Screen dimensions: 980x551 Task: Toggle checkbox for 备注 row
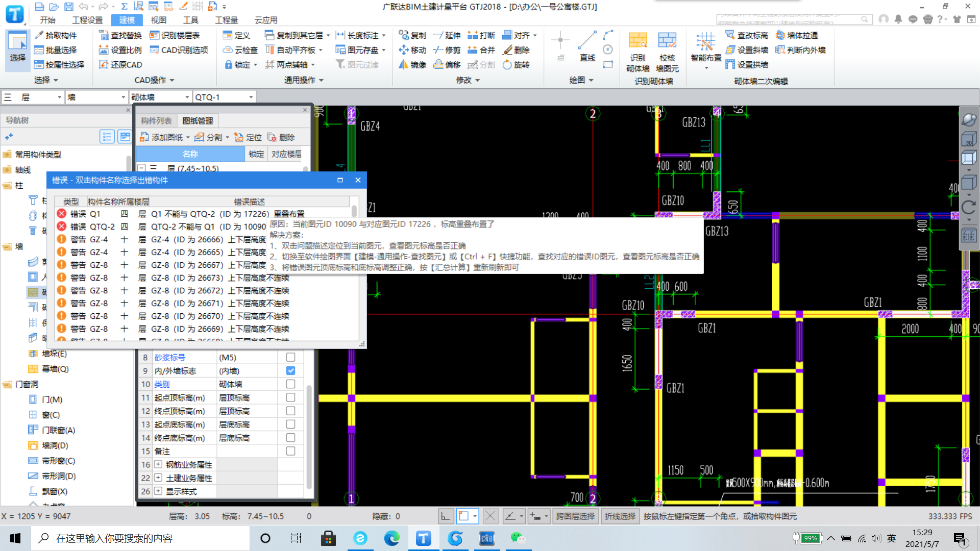click(290, 451)
